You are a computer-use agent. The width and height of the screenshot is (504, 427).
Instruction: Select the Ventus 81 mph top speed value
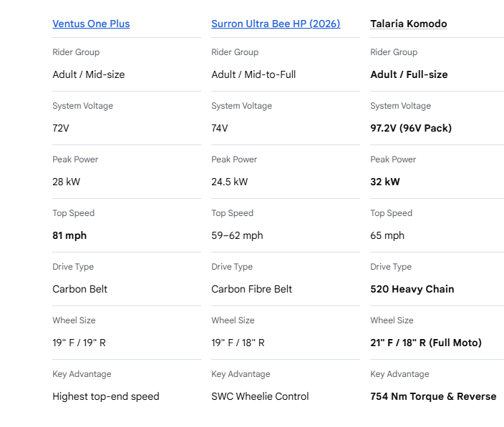tap(69, 235)
